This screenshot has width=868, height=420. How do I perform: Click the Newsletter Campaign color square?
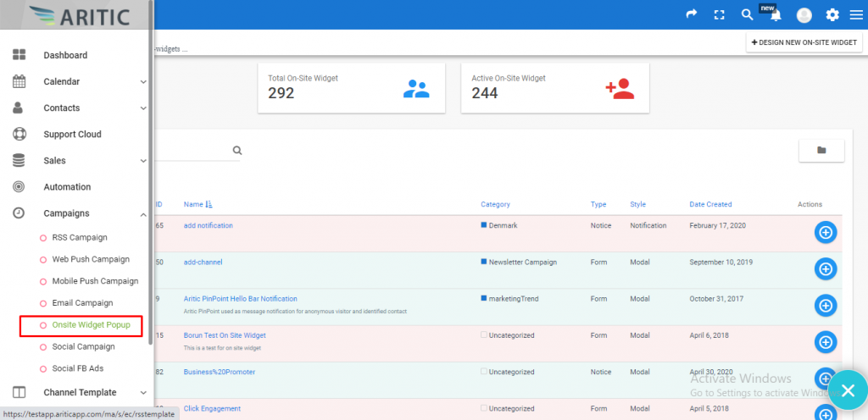tap(484, 262)
